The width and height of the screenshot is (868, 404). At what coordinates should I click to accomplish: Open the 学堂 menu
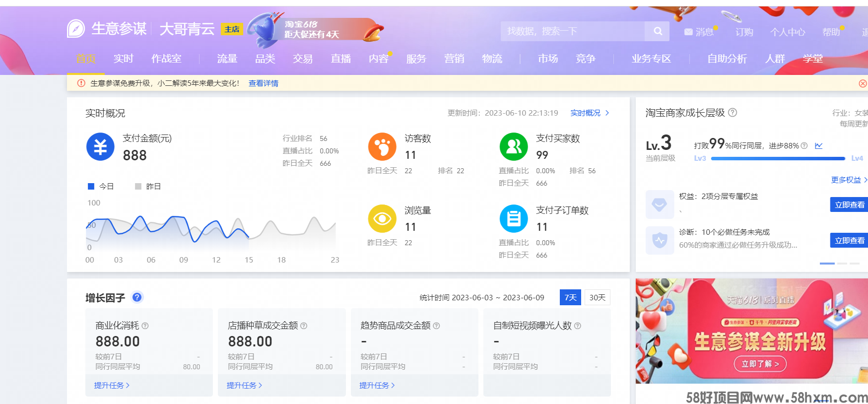point(813,59)
